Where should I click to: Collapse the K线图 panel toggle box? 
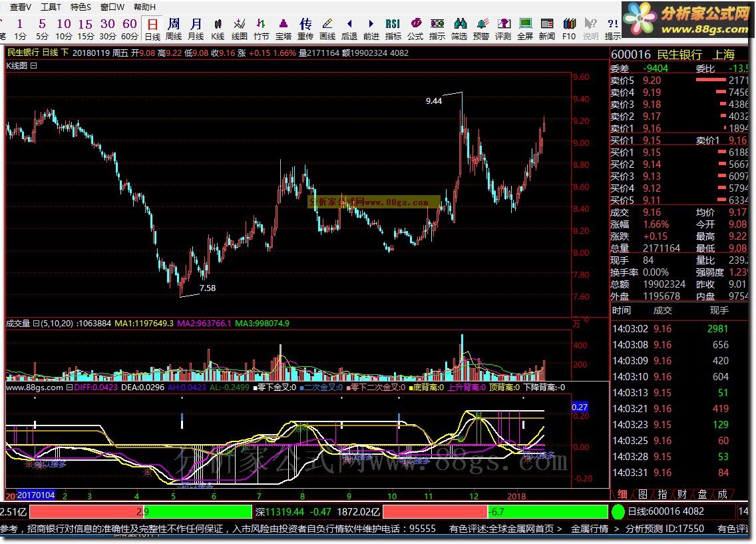34,66
